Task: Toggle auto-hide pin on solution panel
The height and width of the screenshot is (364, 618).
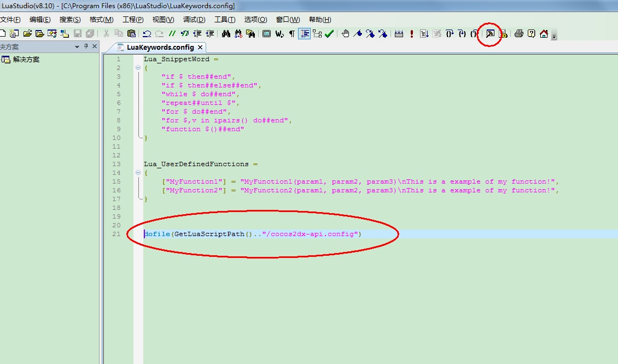Action: (86, 47)
